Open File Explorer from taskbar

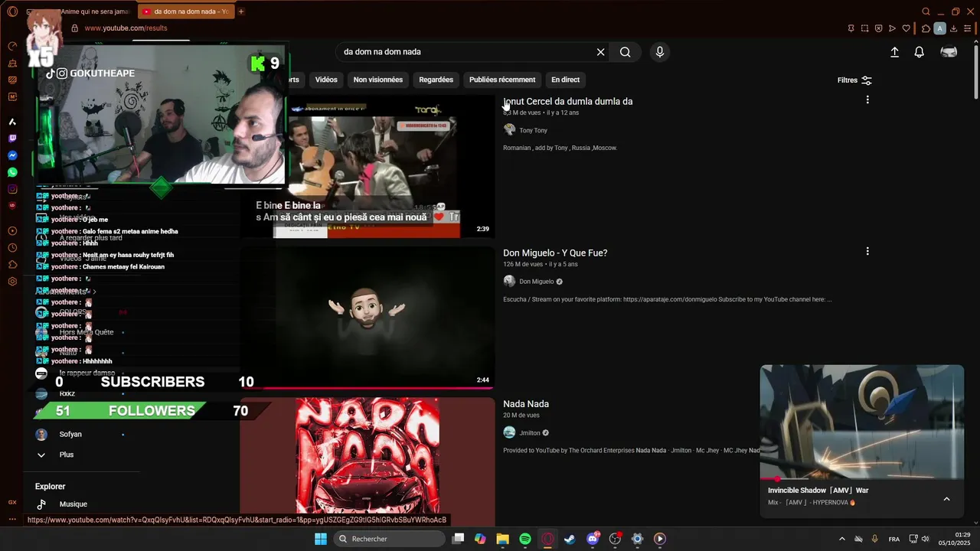point(502,539)
